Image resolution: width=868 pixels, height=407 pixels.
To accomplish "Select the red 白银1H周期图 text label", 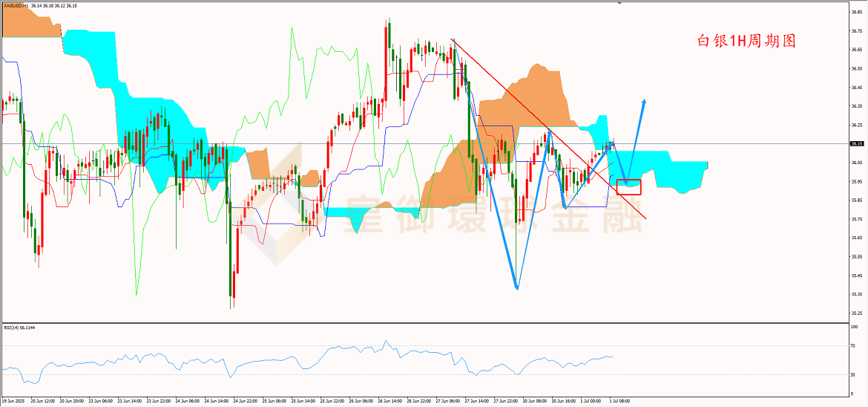I will coord(746,41).
